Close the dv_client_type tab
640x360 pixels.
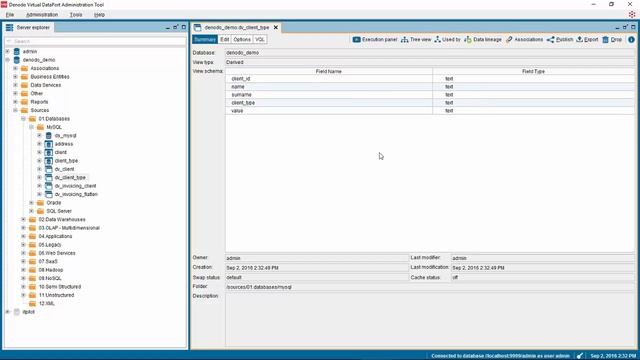coord(276,27)
